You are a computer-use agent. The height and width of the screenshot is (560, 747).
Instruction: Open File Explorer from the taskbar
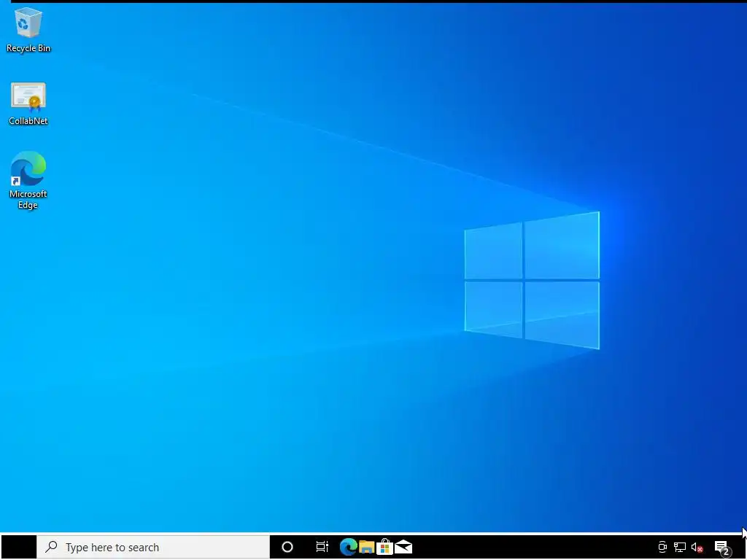pyautogui.click(x=366, y=547)
